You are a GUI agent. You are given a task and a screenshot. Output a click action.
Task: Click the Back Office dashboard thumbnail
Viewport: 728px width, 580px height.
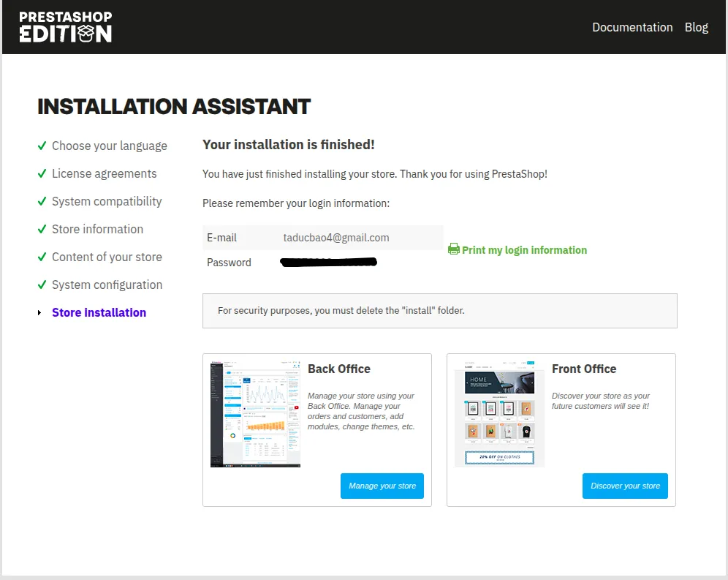pyautogui.click(x=255, y=413)
